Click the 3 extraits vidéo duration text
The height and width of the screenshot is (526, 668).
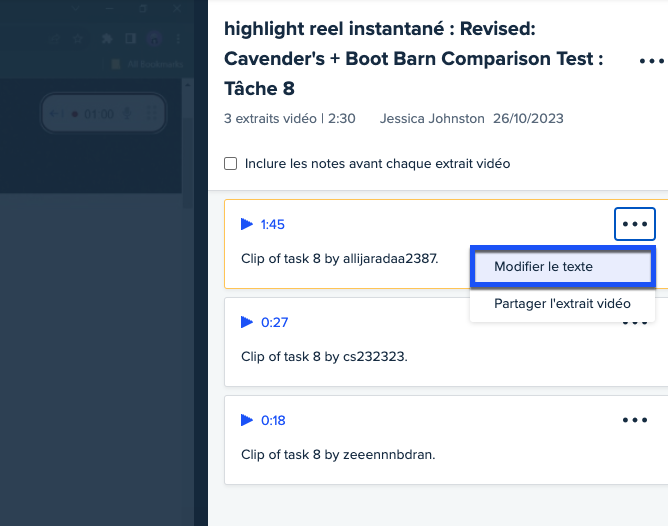click(x=290, y=118)
